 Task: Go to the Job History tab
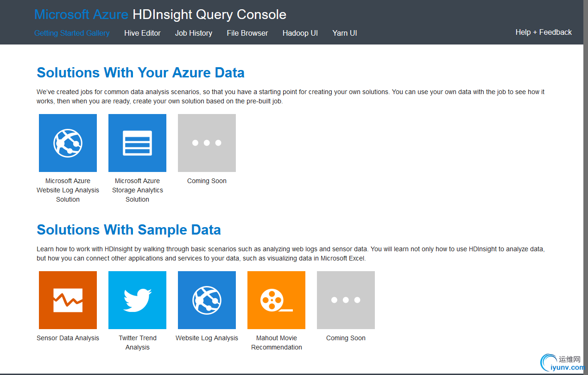[x=194, y=33]
